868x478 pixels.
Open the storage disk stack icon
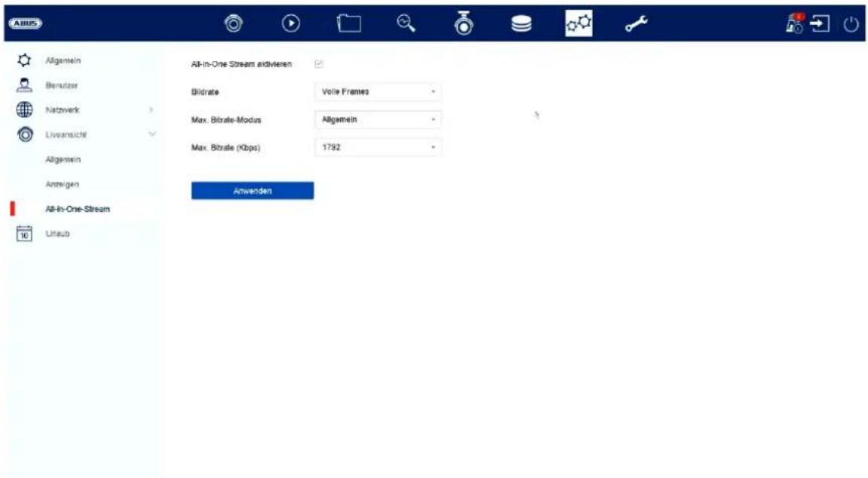click(x=521, y=23)
